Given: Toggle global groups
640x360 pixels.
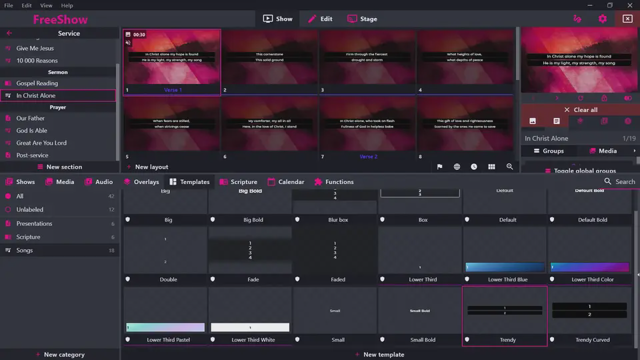Looking at the screenshot, I should [x=580, y=171].
